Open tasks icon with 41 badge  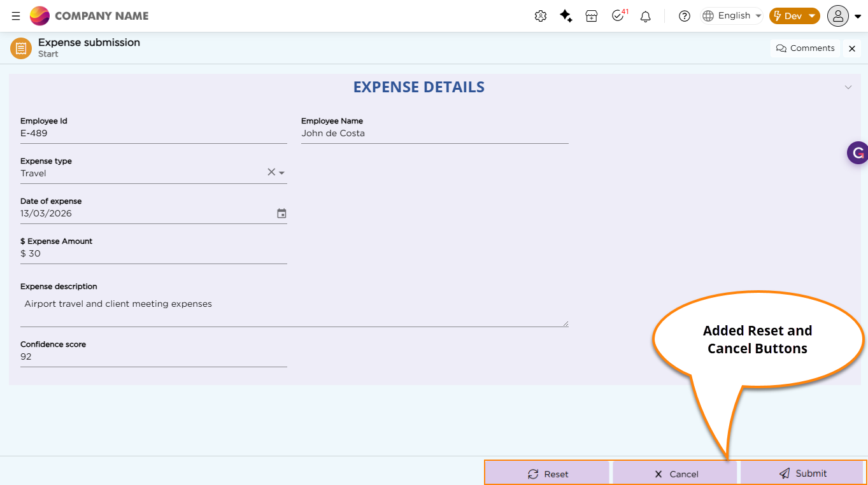coord(618,16)
